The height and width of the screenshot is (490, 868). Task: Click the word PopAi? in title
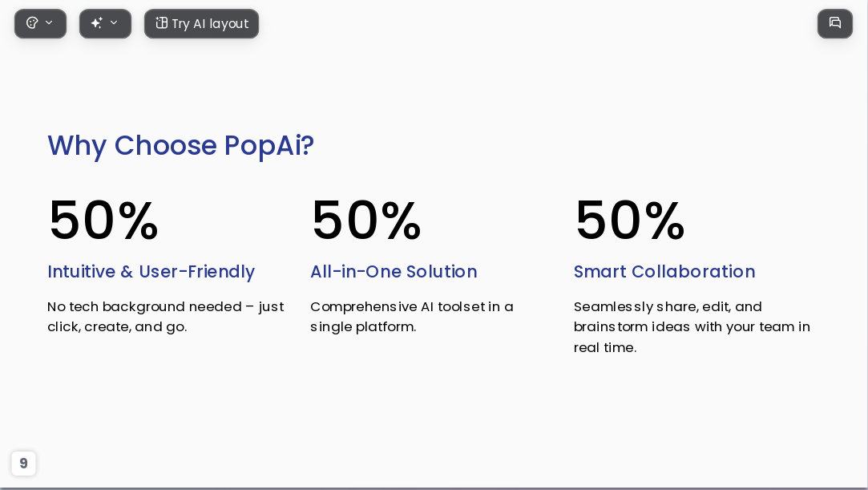coord(269,146)
